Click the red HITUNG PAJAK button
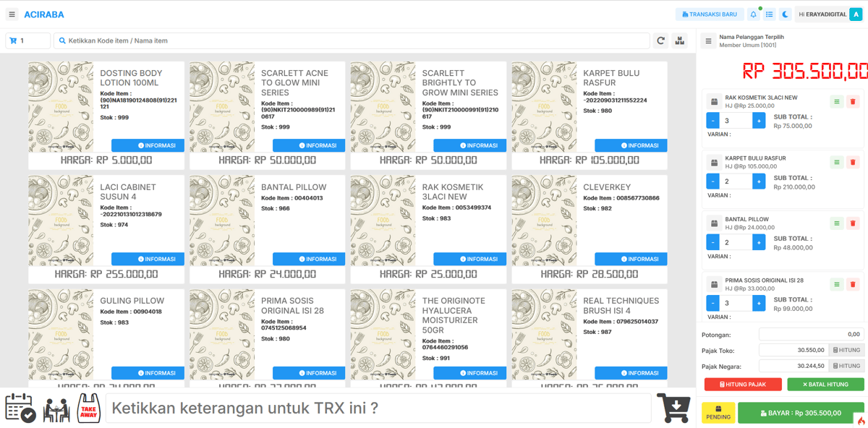The width and height of the screenshot is (868, 428). click(x=743, y=385)
